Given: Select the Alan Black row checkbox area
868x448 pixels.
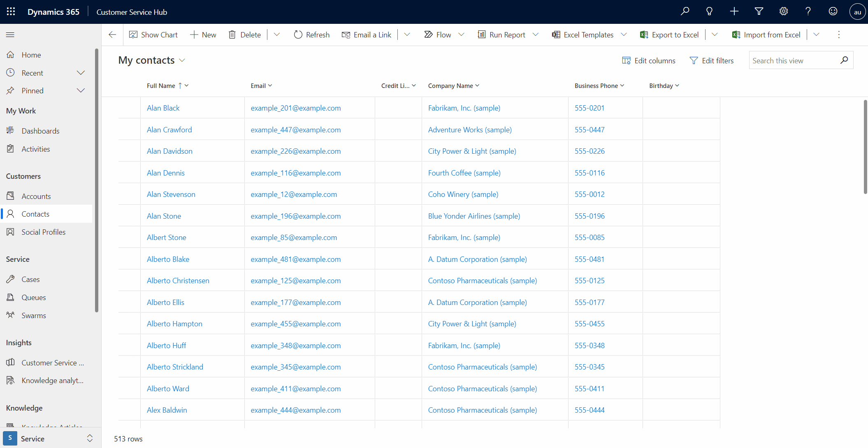Looking at the screenshot, I should [x=129, y=108].
